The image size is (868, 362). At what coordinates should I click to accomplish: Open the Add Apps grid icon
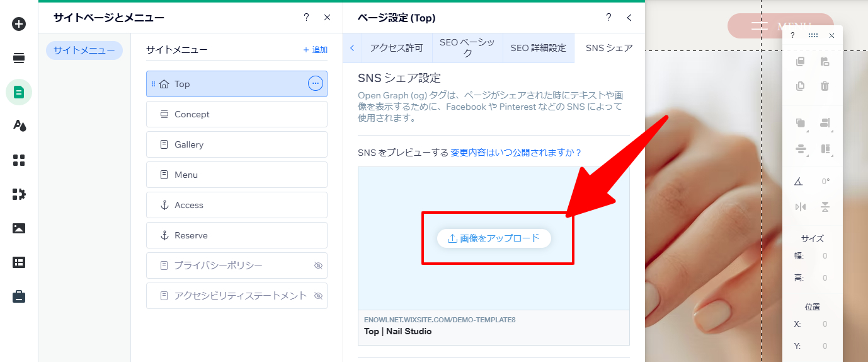[19, 160]
